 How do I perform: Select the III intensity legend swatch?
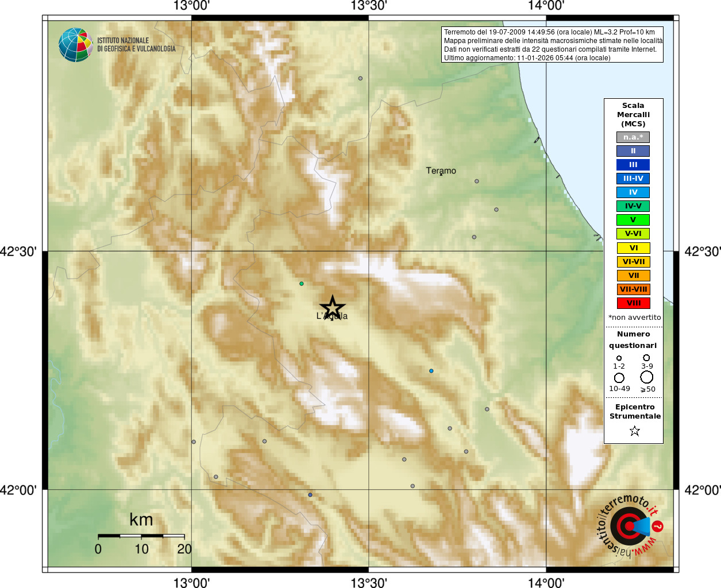pos(633,165)
